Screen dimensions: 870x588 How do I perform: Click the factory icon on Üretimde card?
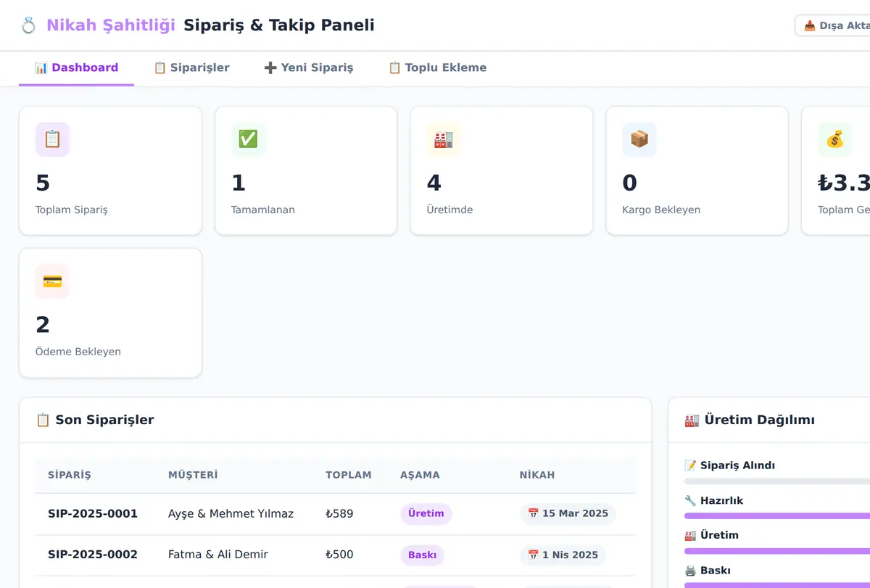[x=444, y=139]
